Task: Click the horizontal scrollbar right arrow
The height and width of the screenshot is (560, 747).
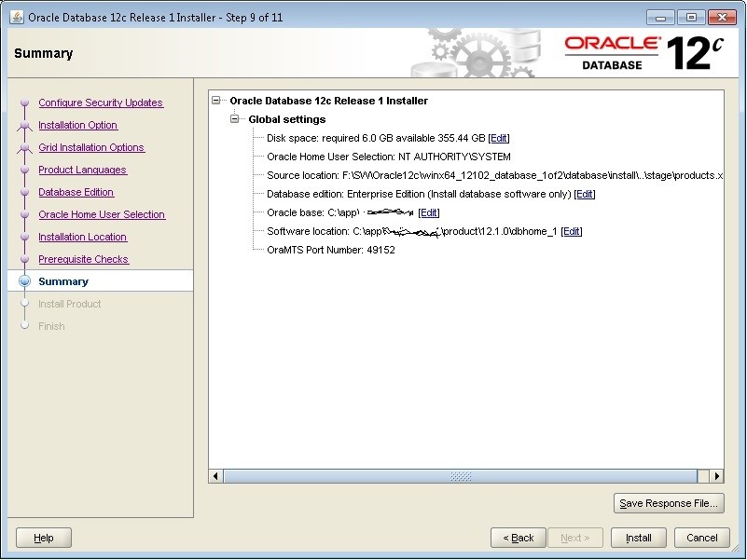Action: pyautogui.click(x=716, y=476)
